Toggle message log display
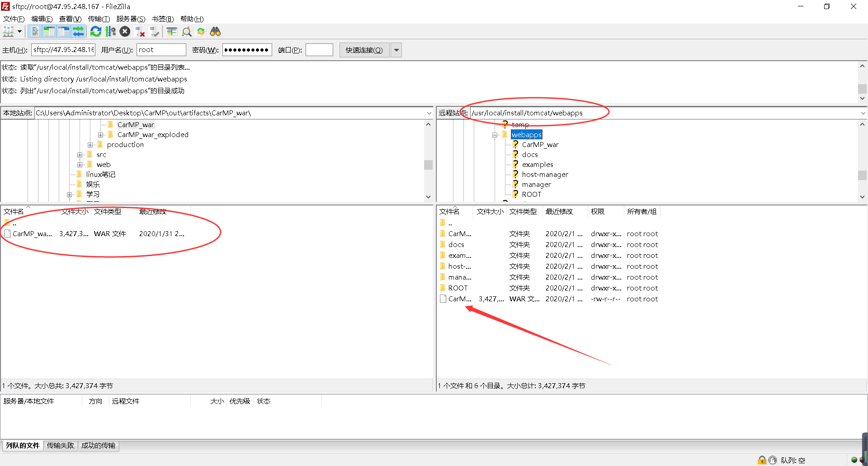The height and width of the screenshot is (466, 868). (x=35, y=32)
